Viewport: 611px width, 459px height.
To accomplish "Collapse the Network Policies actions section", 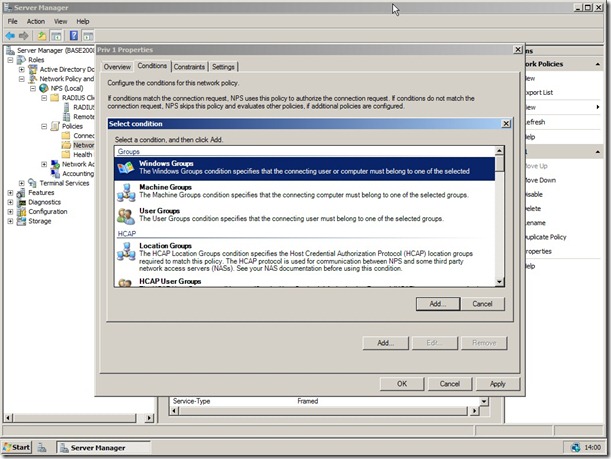I will click(x=598, y=64).
